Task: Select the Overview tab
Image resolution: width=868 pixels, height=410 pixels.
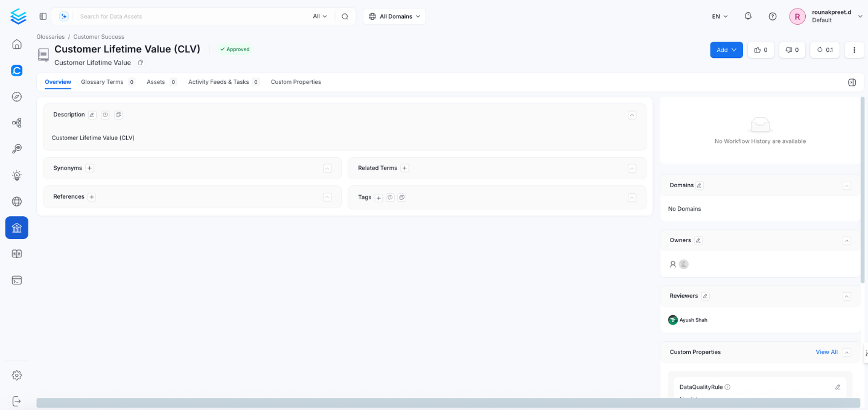Action: (58, 82)
